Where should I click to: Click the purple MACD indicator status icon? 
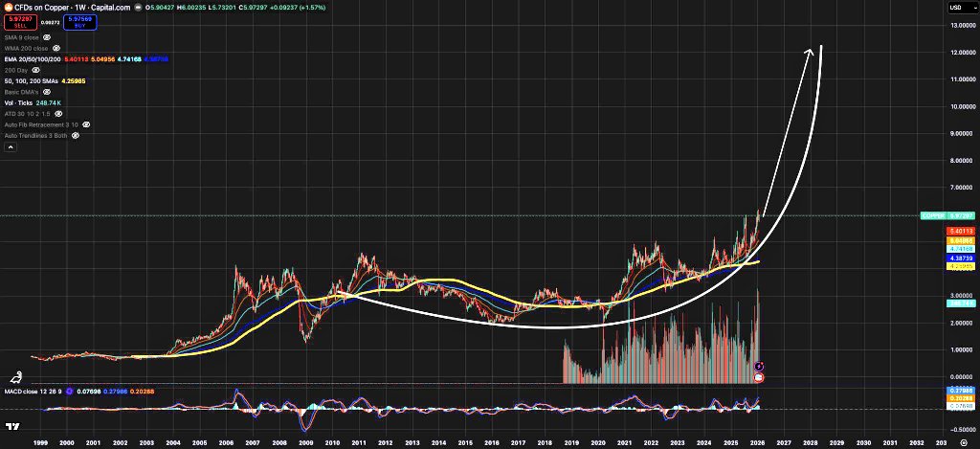click(69, 391)
